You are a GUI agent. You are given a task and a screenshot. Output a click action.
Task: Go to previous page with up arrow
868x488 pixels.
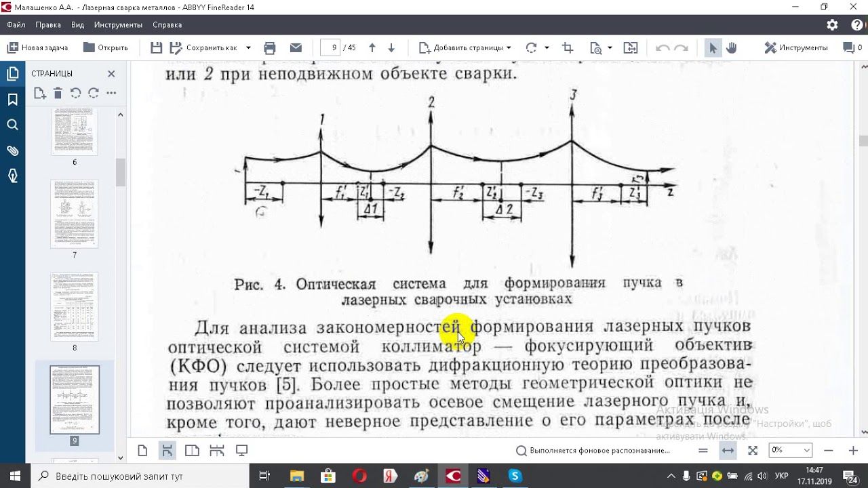pyautogui.click(x=372, y=47)
